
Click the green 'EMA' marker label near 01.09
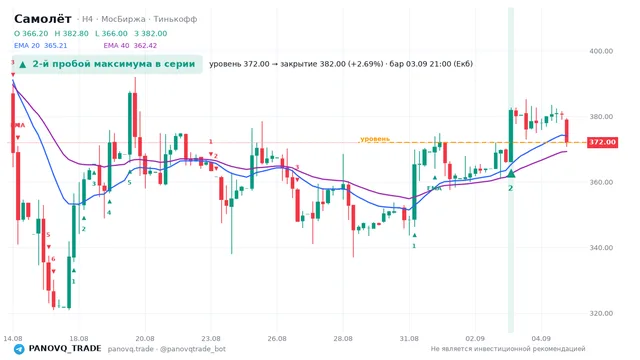pyautogui.click(x=434, y=189)
